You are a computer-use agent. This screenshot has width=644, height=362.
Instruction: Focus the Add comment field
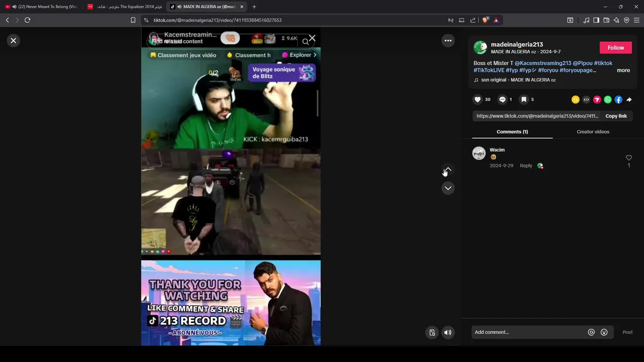528,332
